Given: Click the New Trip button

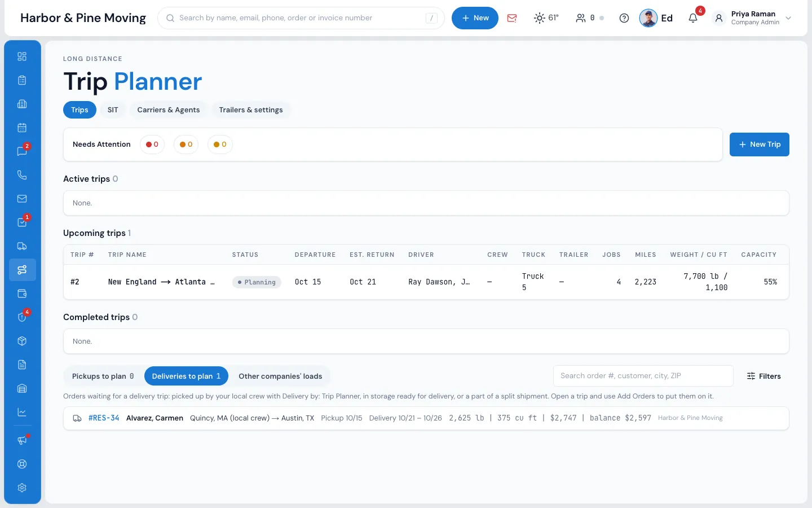Looking at the screenshot, I should tap(760, 144).
